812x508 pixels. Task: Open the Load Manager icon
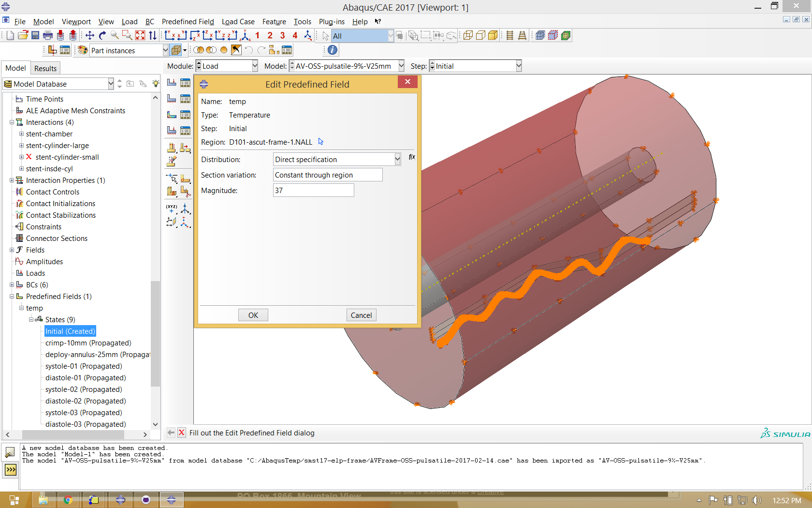(x=185, y=83)
